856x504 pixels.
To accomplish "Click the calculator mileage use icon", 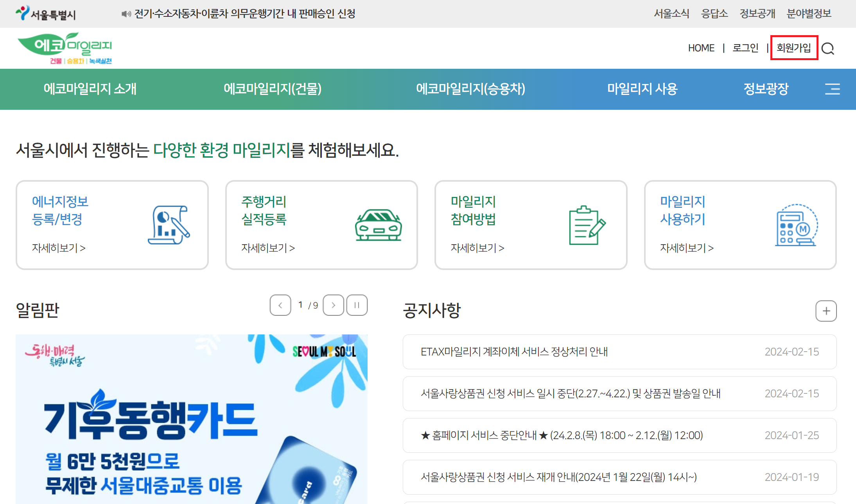I will pyautogui.click(x=796, y=225).
